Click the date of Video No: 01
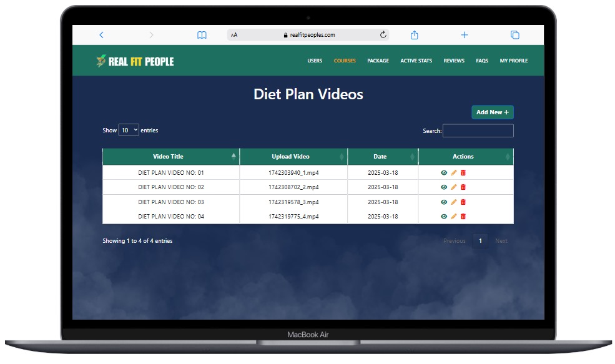This screenshot has height=364, width=615. 383,172
